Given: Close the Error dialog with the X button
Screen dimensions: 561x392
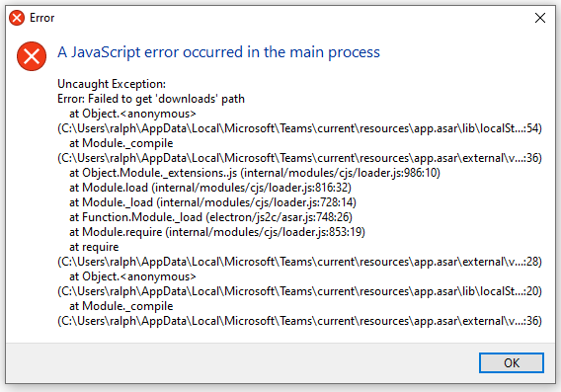Looking at the screenshot, I should coord(540,18).
